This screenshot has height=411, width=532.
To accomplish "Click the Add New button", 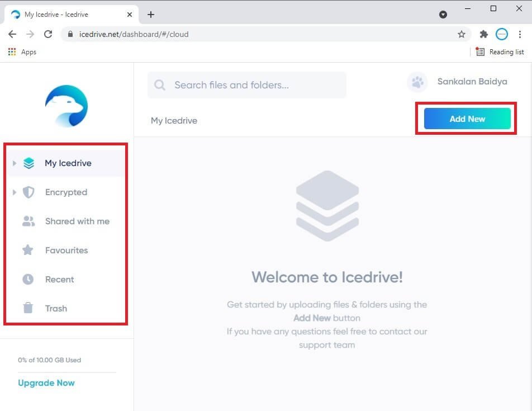I will (x=467, y=119).
